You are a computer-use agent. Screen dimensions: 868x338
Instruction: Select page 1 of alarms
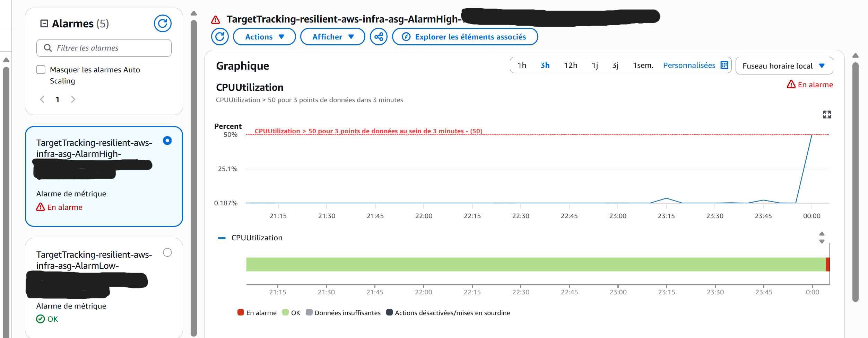[58, 100]
